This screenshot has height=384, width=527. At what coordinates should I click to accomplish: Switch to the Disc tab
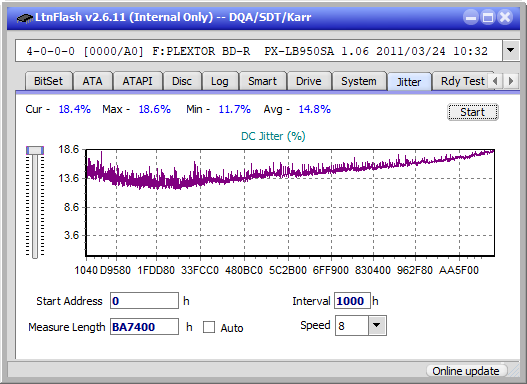182,81
